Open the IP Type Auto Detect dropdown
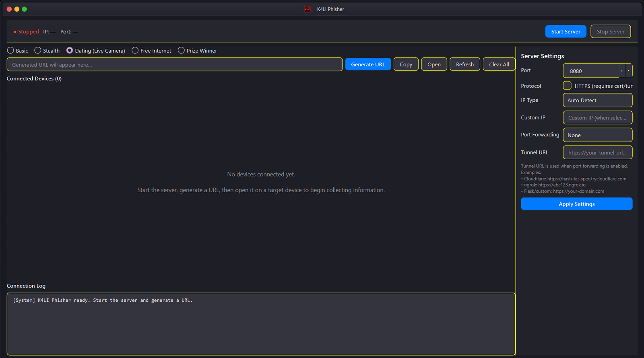 (x=597, y=100)
